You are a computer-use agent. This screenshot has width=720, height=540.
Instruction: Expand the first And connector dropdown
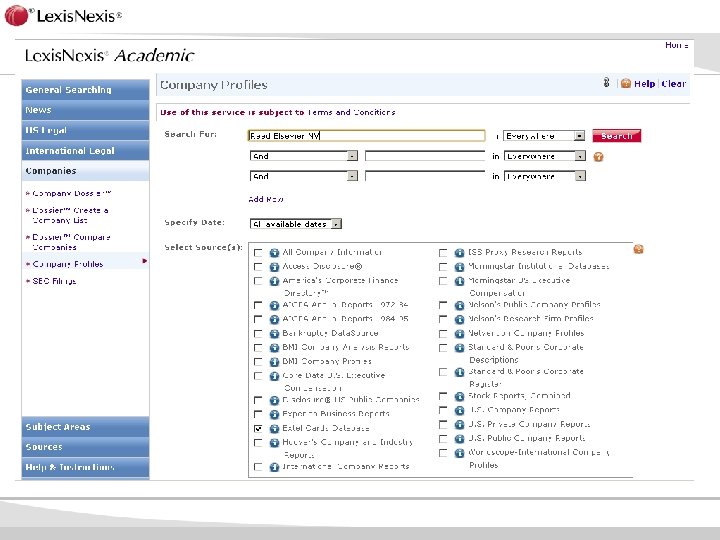click(x=304, y=156)
